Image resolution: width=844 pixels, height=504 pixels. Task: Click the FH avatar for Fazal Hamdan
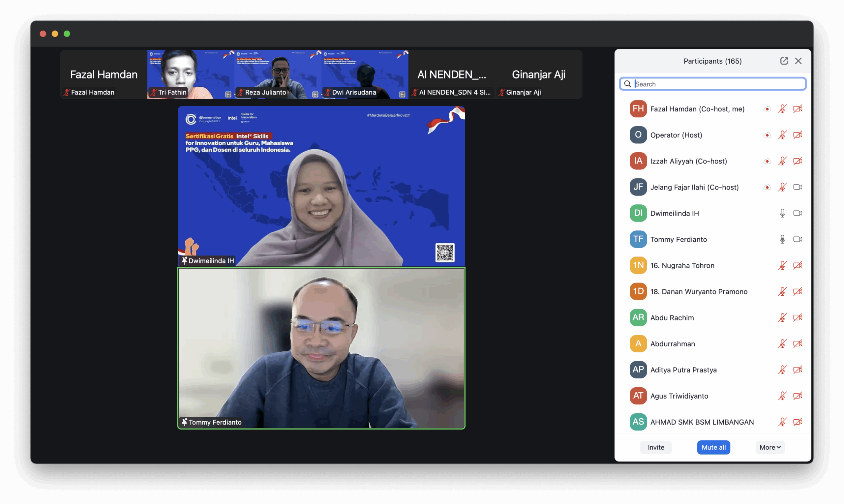pyautogui.click(x=638, y=109)
